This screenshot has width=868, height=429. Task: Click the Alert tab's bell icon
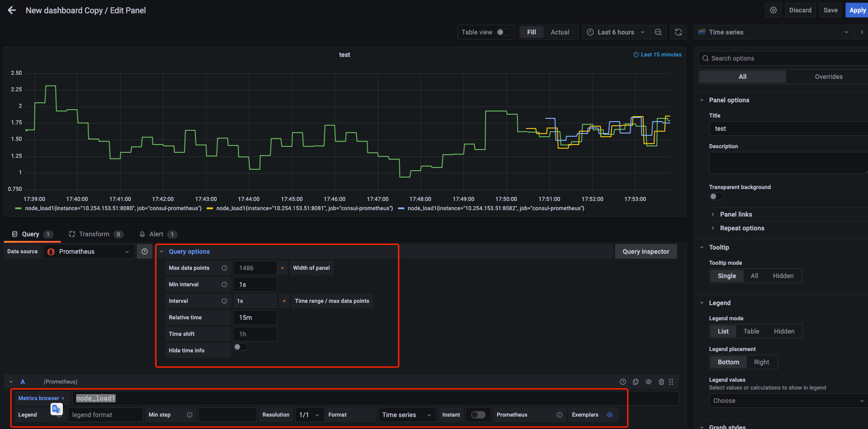coord(142,234)
